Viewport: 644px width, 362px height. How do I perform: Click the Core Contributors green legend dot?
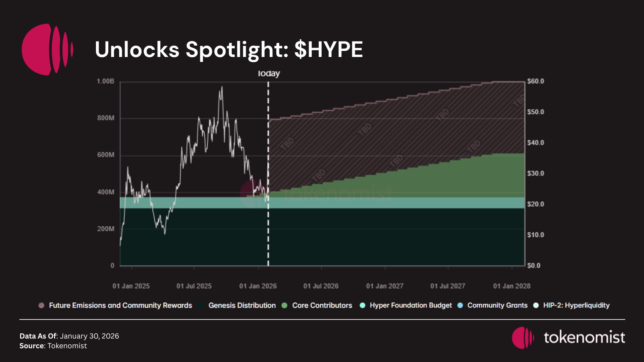point(284,305)
